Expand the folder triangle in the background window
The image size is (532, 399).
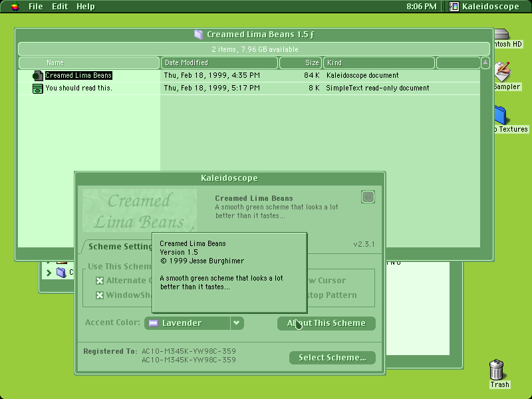49,273
